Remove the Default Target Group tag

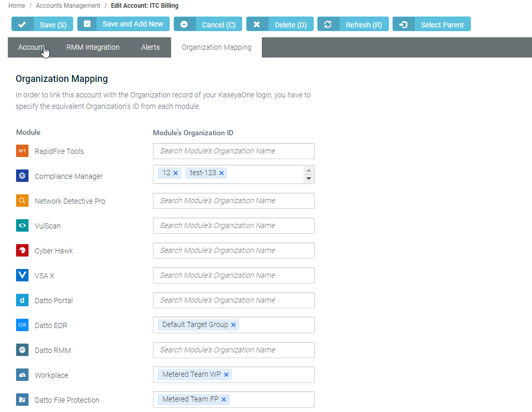[x=233, y=324]
